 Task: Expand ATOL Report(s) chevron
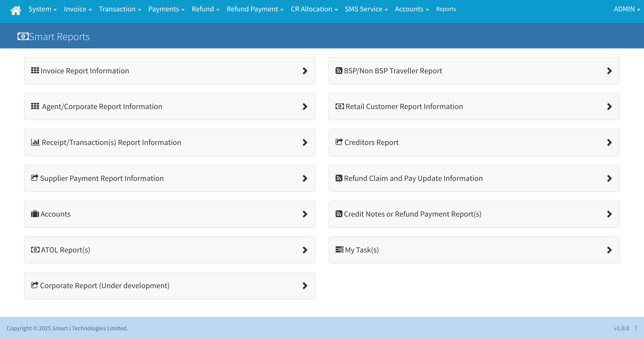click(x=305, y=250)
